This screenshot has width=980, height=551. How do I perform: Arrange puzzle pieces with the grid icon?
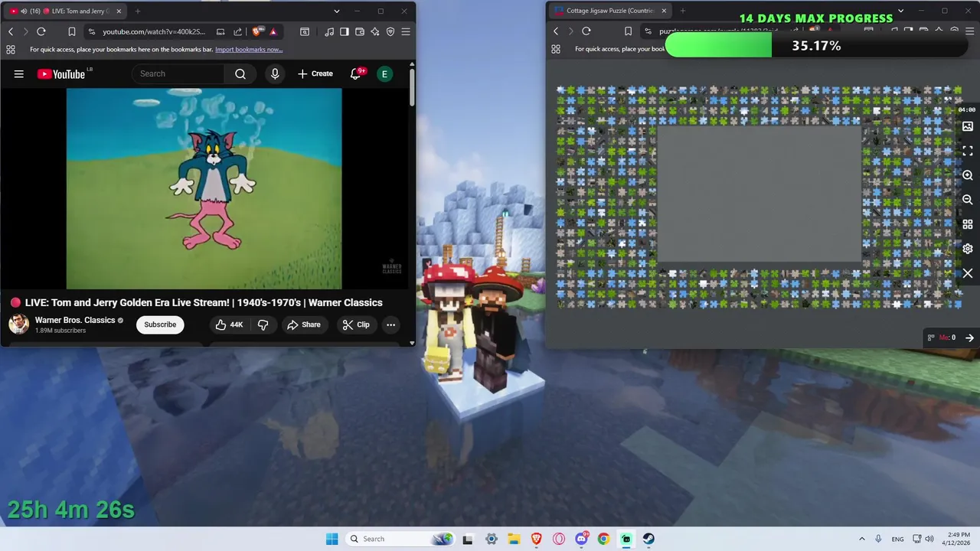click(x=968, y=224)
